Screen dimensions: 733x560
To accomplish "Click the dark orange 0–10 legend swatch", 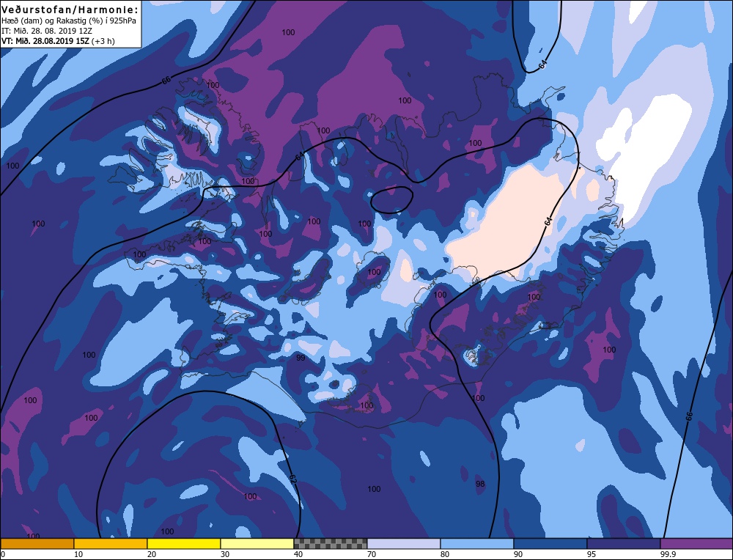I will click(x=37, y=543).
